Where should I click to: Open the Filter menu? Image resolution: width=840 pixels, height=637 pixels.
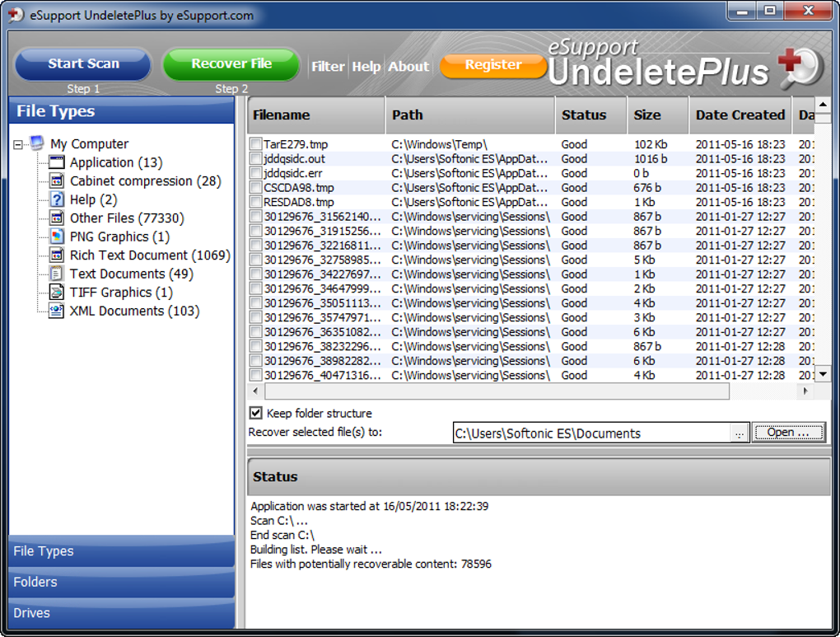point(328,67)
